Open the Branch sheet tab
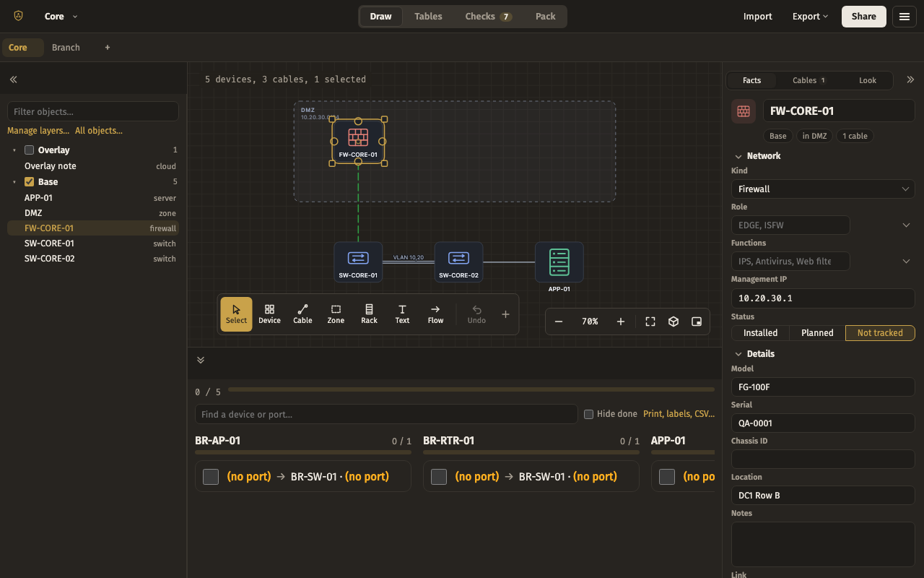Viewport: 924px width, 578px height. [x=66, y=47]
